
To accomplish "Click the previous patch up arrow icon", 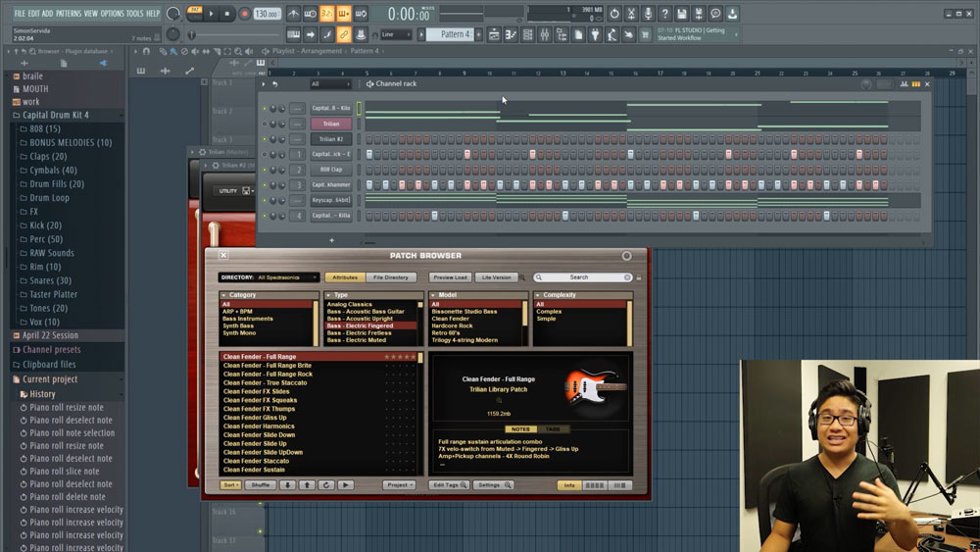I will click(307, 485).
